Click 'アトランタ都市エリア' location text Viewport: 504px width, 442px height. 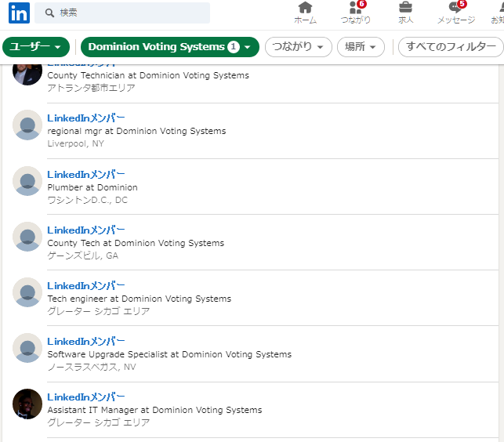pyautogui.click(x=91, y=88)
